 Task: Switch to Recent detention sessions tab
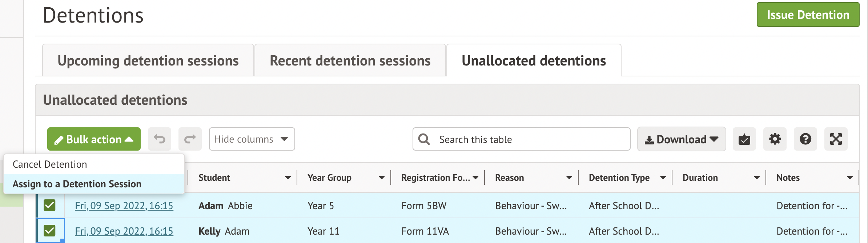click(x=350, y=61)
